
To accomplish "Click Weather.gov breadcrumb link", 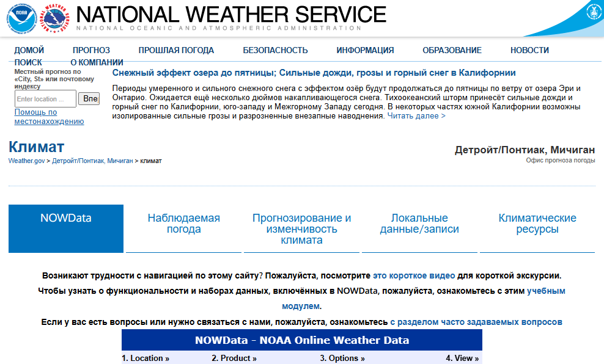I will [26, 161].
